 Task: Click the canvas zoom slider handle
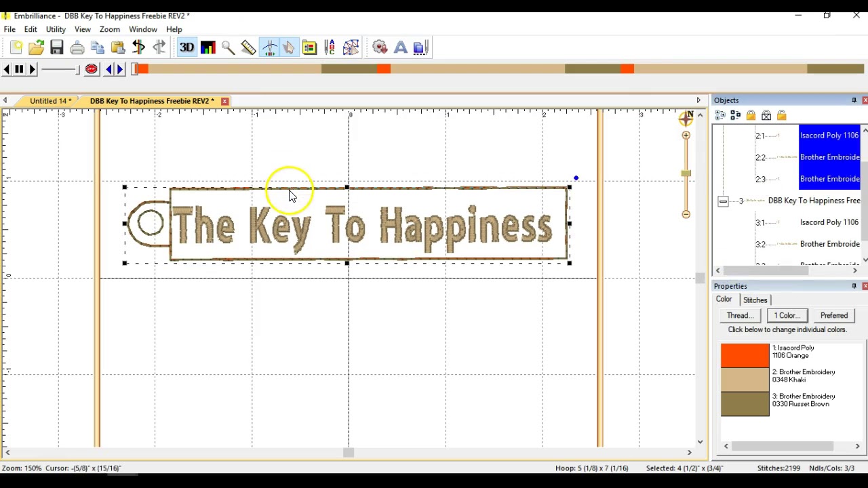pos(686,174)
